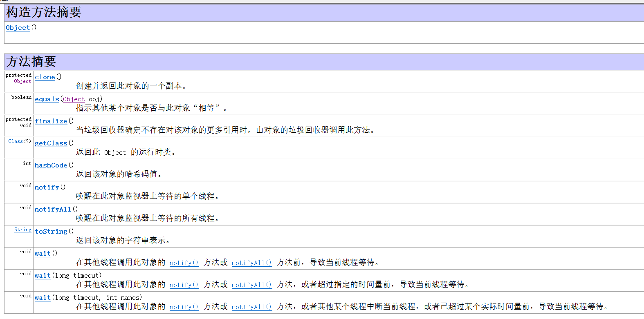Click the 构造方法摘要 heading

point(44,12)
